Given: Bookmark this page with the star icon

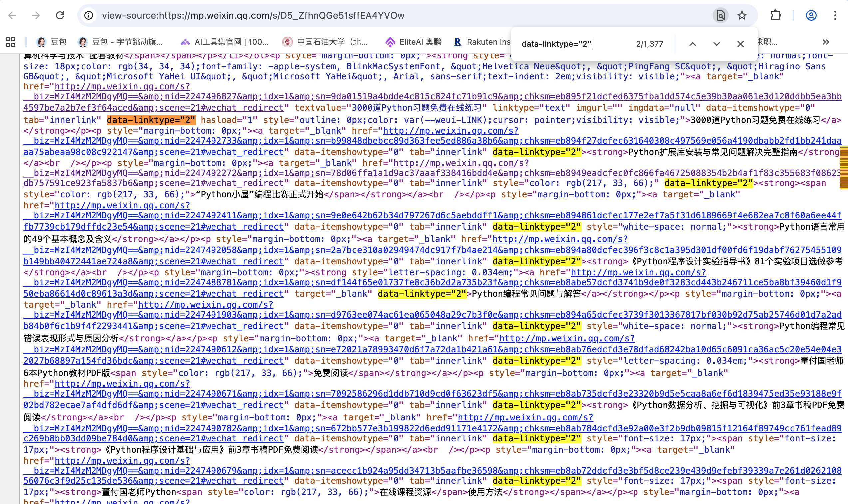Looking at the screenshot, I should (742, 15).
